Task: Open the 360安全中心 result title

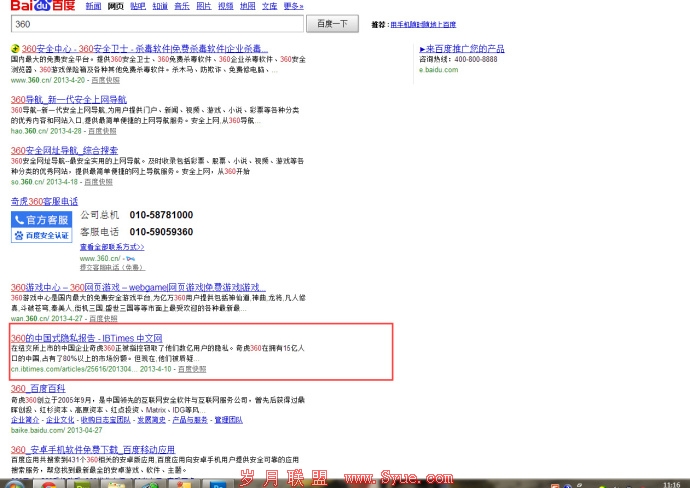Action: [x=145, y=48]
